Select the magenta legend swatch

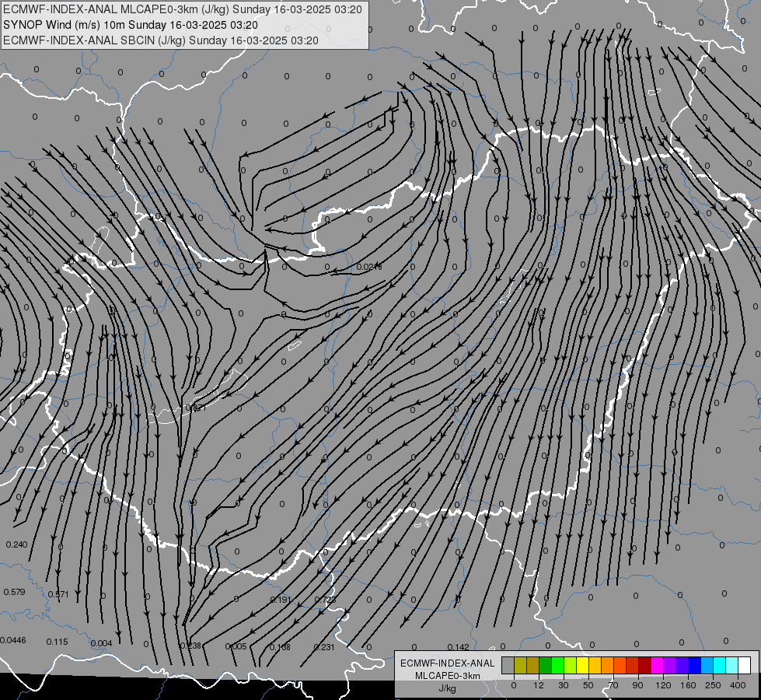[x=657, y=665]
